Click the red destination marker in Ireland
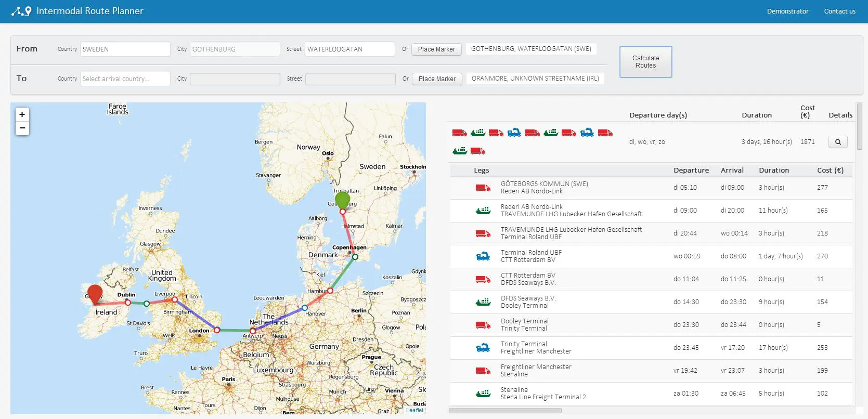Viewport: 868px width, 419px height. [x=95, y=293]
